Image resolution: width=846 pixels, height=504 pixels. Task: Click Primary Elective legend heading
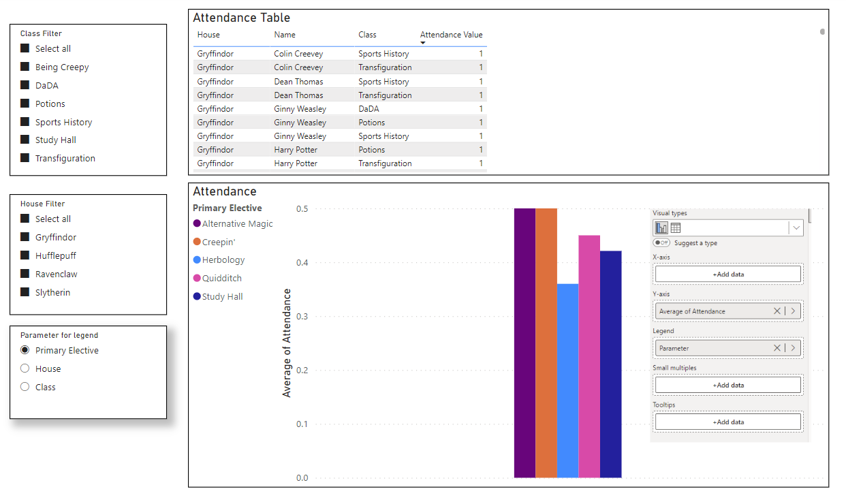point(228,208)
